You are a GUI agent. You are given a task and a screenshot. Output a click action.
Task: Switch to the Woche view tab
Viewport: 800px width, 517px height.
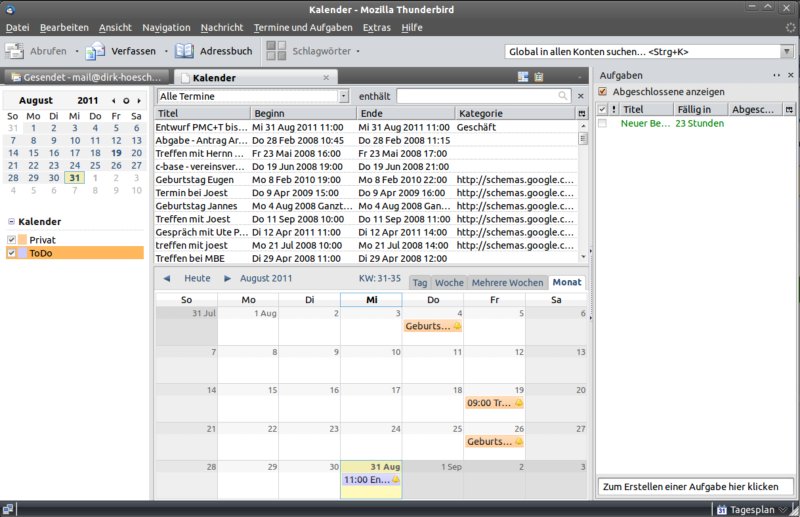(449, 282)
